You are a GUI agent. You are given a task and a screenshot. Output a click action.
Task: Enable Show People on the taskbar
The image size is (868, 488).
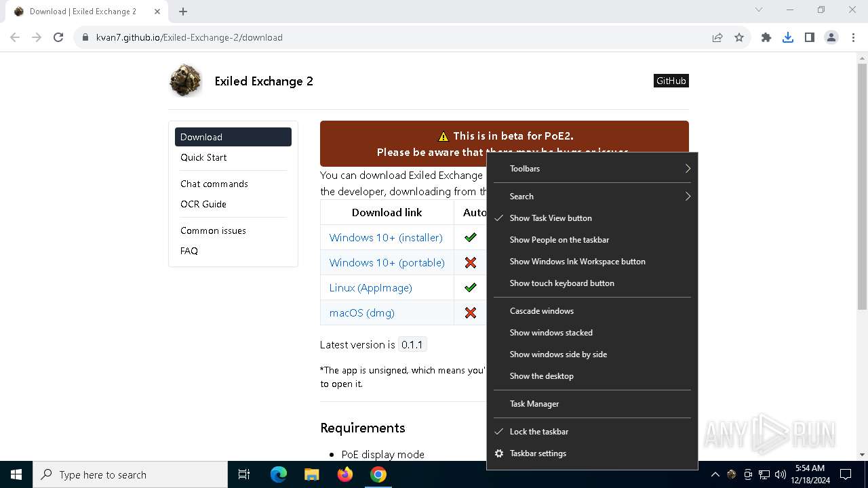[592, 240]
